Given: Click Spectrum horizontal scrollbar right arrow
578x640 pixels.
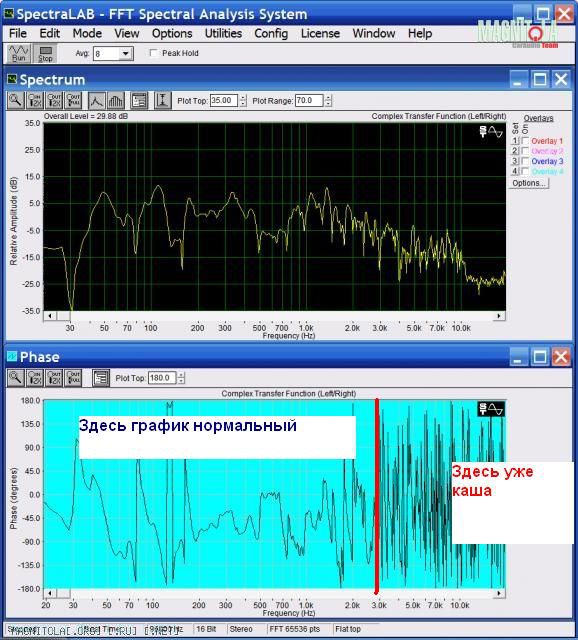Looking at the screenshot, I should click(x=499, y=316).
